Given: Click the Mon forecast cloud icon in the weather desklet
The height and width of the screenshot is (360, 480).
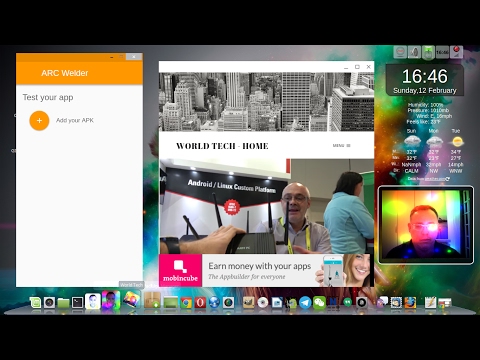Looking at the screenshot, I should pyautogui.click(x=434, y=142).
